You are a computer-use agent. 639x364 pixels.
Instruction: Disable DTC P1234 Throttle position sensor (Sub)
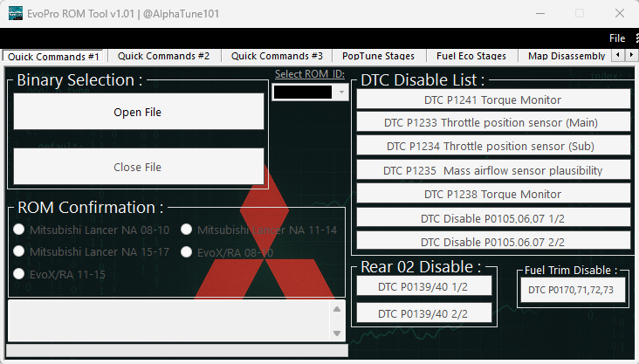pyautogui.click(x=493, y=145)
